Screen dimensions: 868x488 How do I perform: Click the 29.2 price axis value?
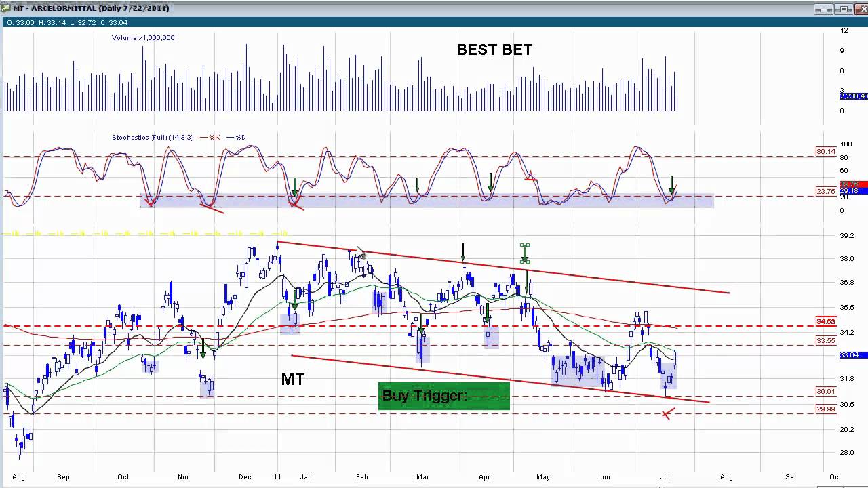coord(846,430)
